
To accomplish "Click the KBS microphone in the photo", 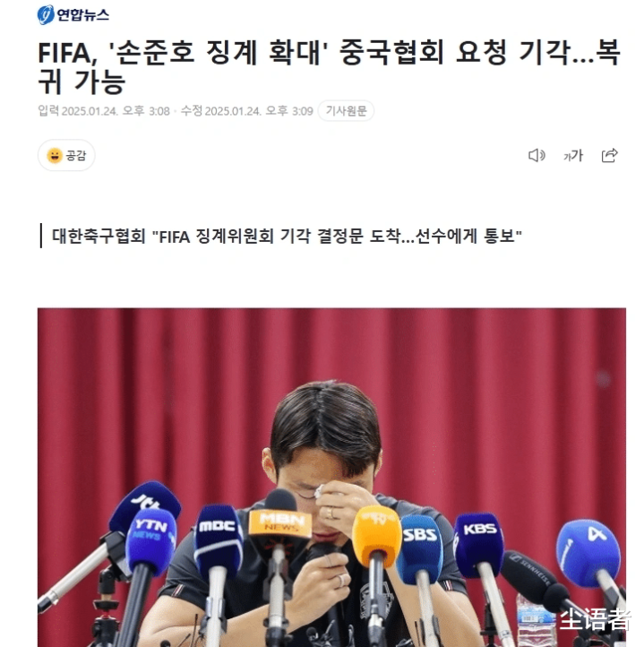I will coord(478,545).
